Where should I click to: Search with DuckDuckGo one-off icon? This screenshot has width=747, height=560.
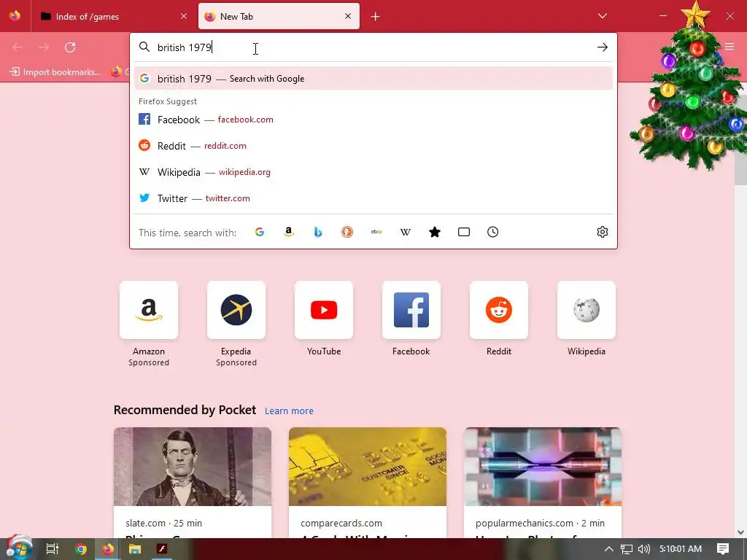coord(347,232)
